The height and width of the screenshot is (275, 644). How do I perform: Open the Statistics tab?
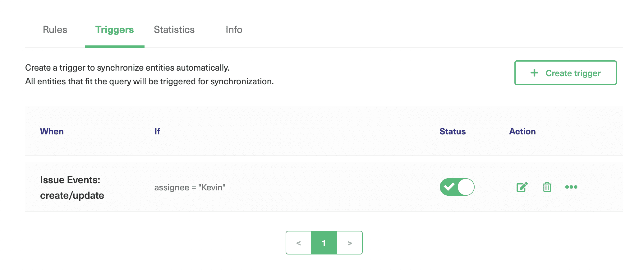[174, 30]
